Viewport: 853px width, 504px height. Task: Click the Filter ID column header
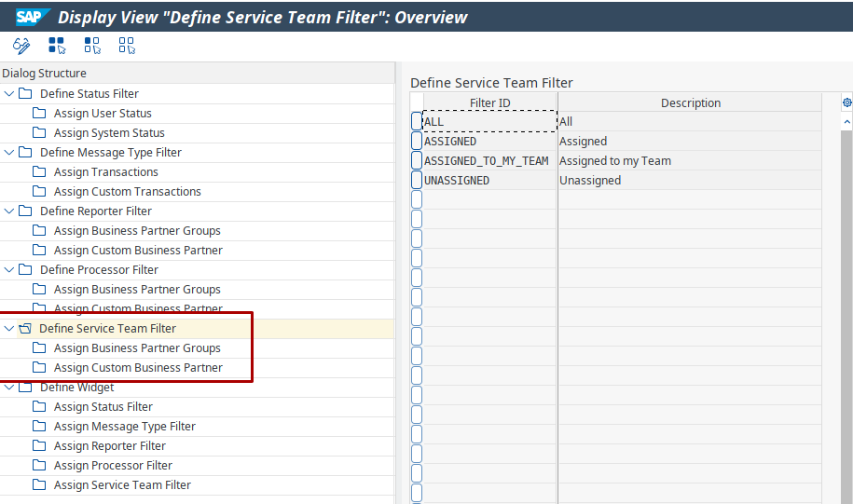[x=489, y=103]
